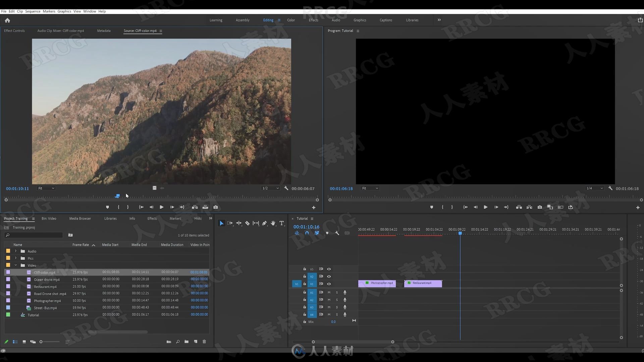Switch Project panel to icon view
Image resolution: width=644 pixels, height=362 pixels.
[x=24, y=342]
